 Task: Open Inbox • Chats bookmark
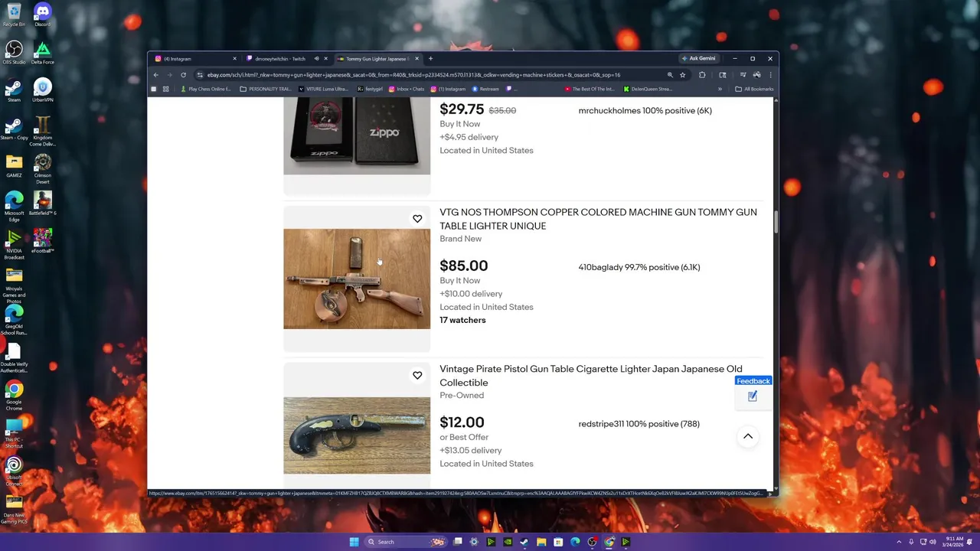pos(406,89)
